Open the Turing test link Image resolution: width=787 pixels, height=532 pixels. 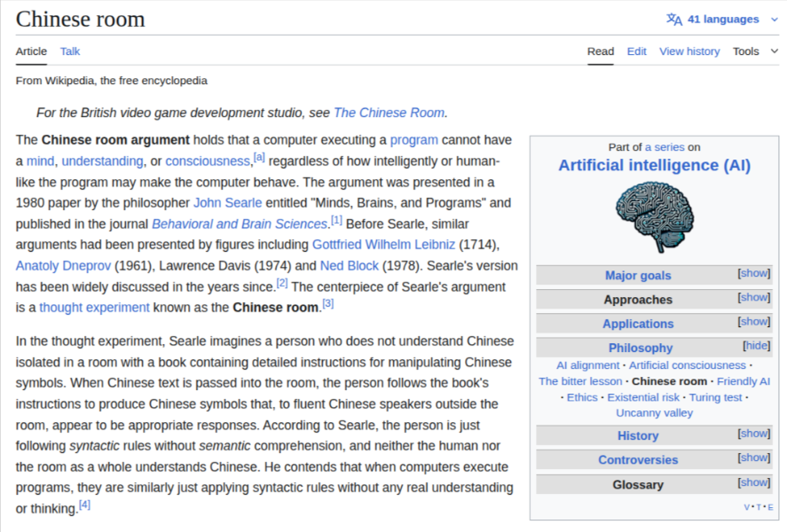tap(715, 397)
